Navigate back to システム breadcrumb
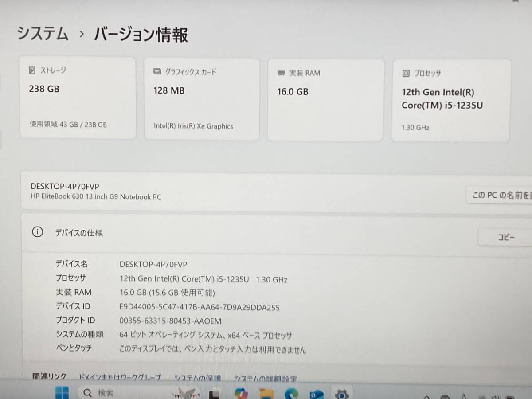This screenshot has height=399, width=532. point(43,34)
